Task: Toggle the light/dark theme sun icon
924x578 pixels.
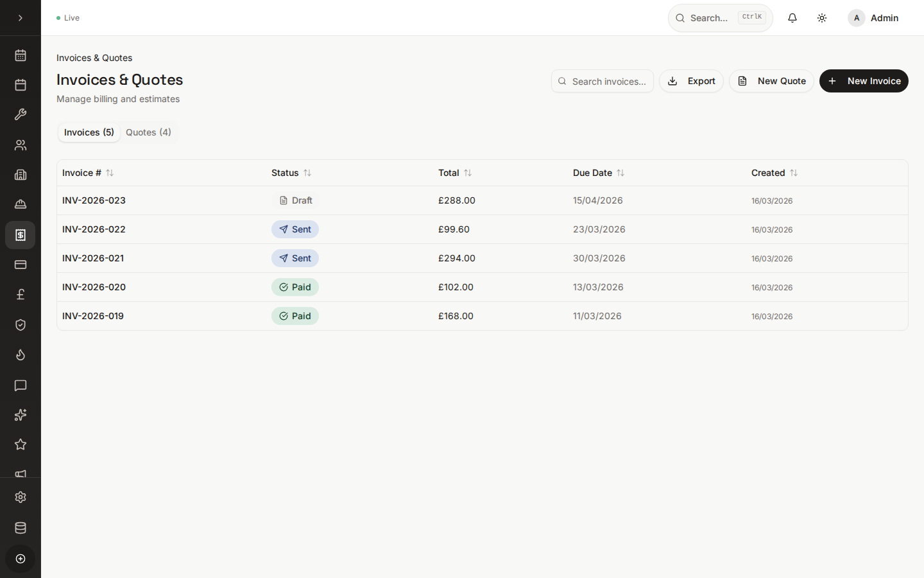Action: click(x=821, y=17)
